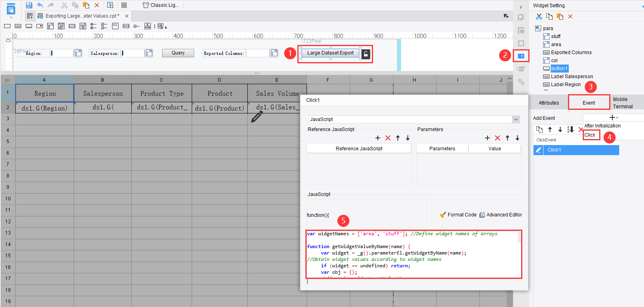Image resolution: width=644 pixels, height=307 pixels.
Task: Select button1 in the widget tree
Action: tap(559, 69)
